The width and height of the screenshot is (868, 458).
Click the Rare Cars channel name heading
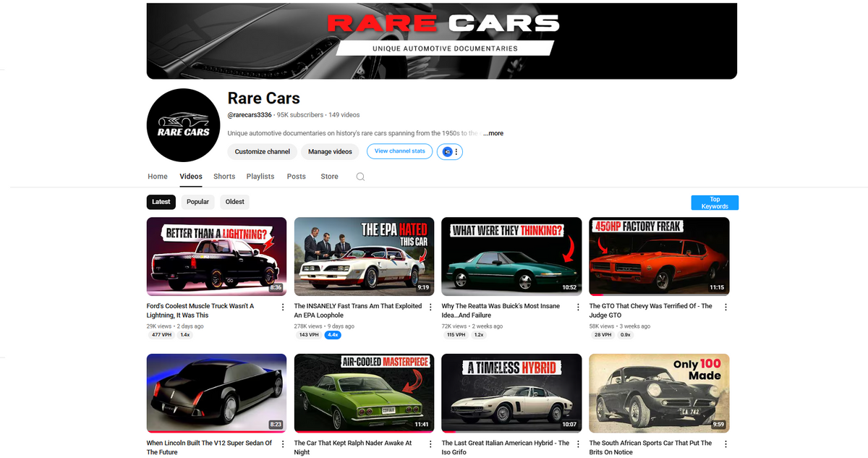pos(264,98)
